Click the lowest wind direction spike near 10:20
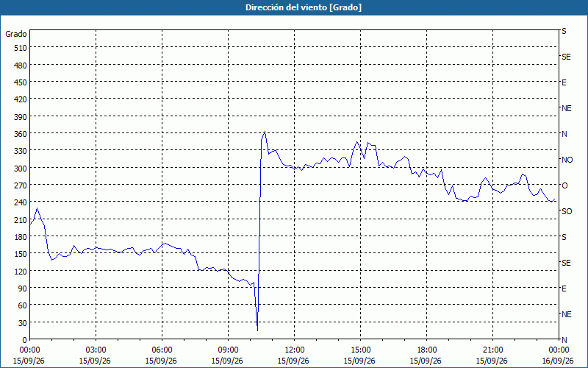 point(258,330)
